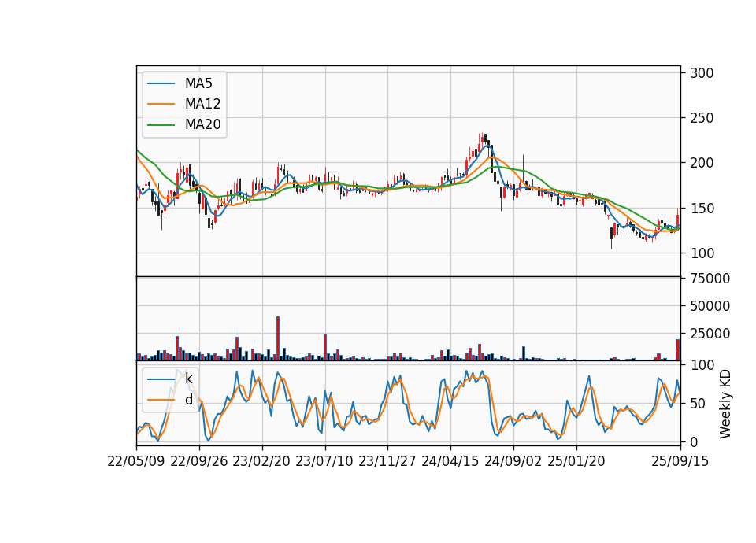Click the 25000 volume axis label
Image resolution: width=756 pixels, height=543 pixels.
pos(710,334)
